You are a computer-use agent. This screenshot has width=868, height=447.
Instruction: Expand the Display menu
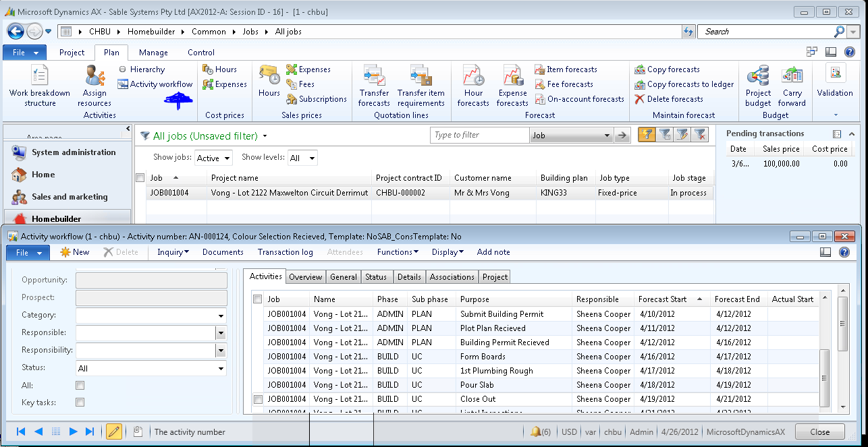coord(447,252)
